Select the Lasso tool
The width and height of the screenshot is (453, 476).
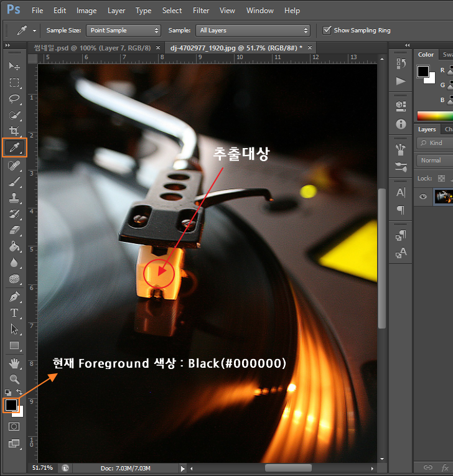[x=14, y=99]
